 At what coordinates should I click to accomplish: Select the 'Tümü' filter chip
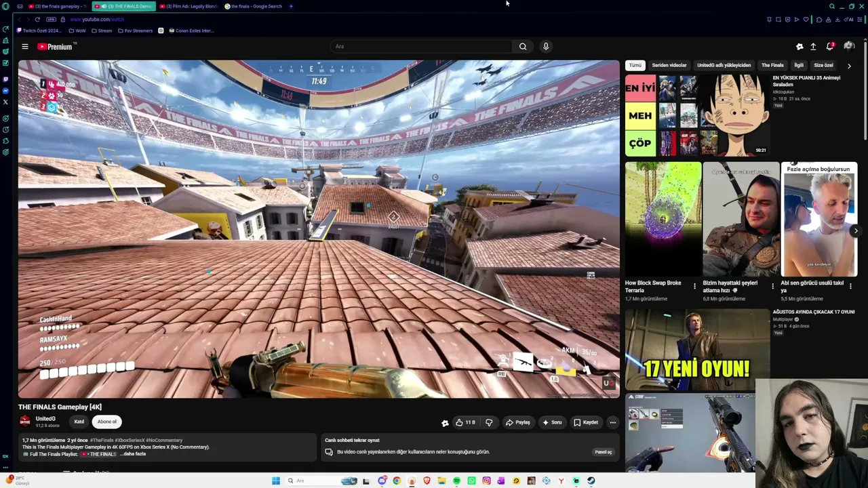(x=635, y=65)
